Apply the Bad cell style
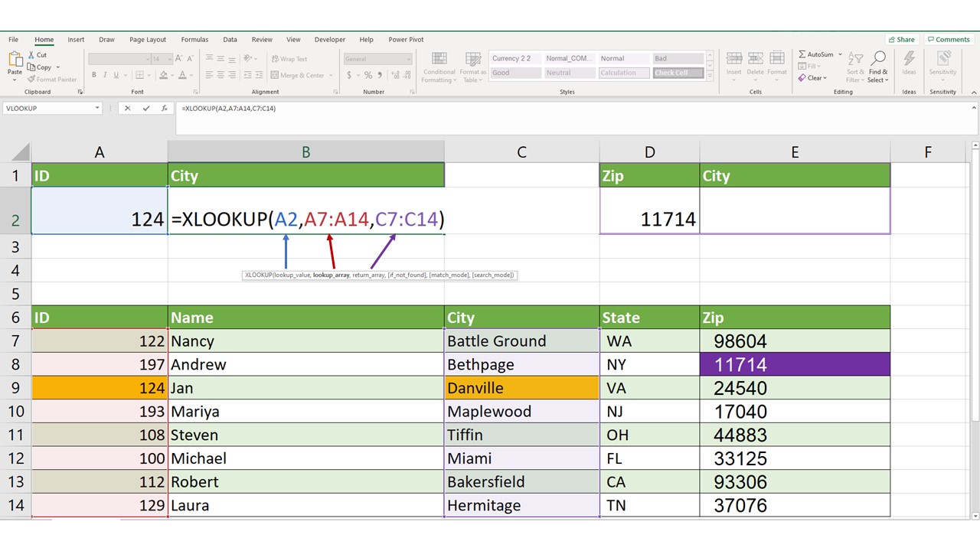 pos(678,59)
